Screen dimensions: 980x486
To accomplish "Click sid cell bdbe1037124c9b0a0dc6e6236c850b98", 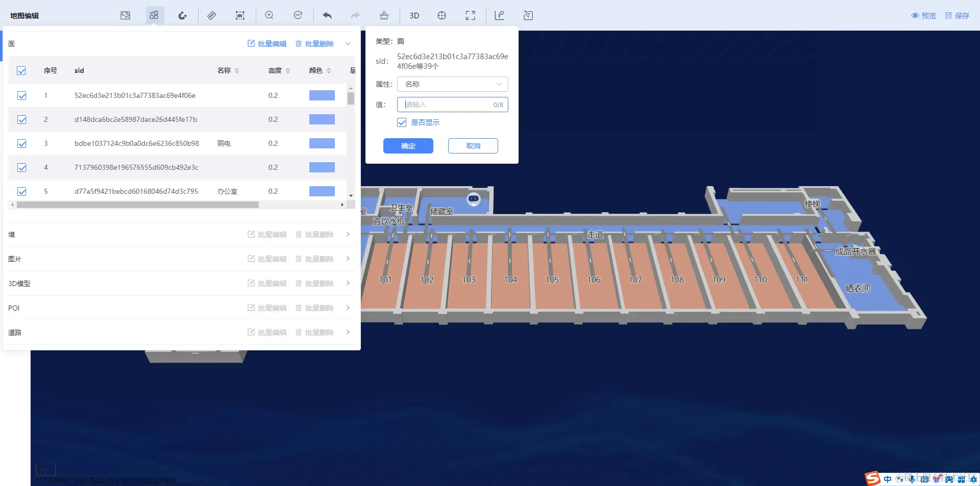I will coord(137,143).
